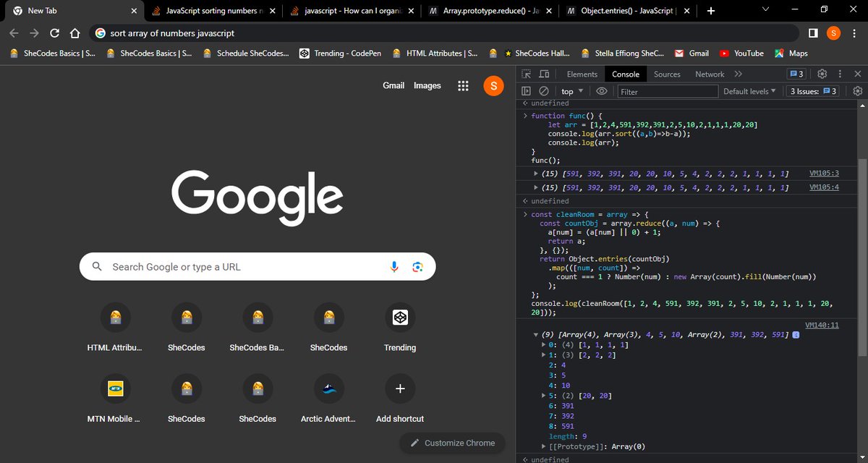
Task: Open the top JavaScript context dropdown
Action: click(571, 91)
